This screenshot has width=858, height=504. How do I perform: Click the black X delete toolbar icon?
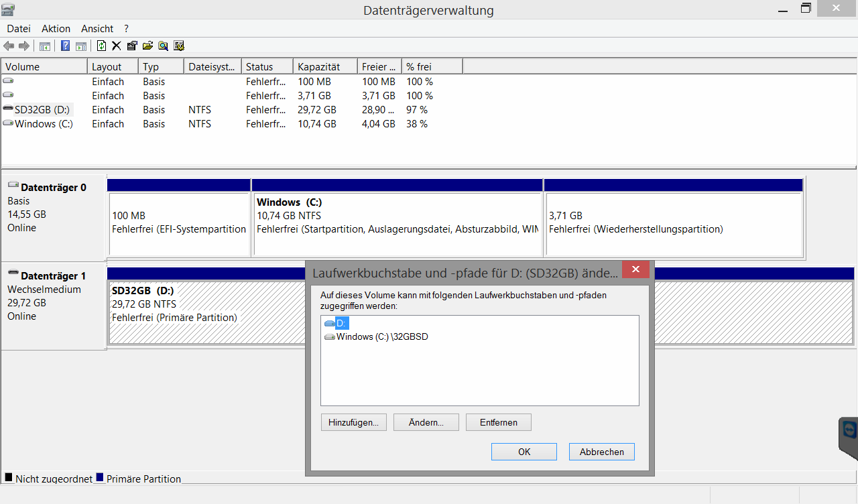116,46
